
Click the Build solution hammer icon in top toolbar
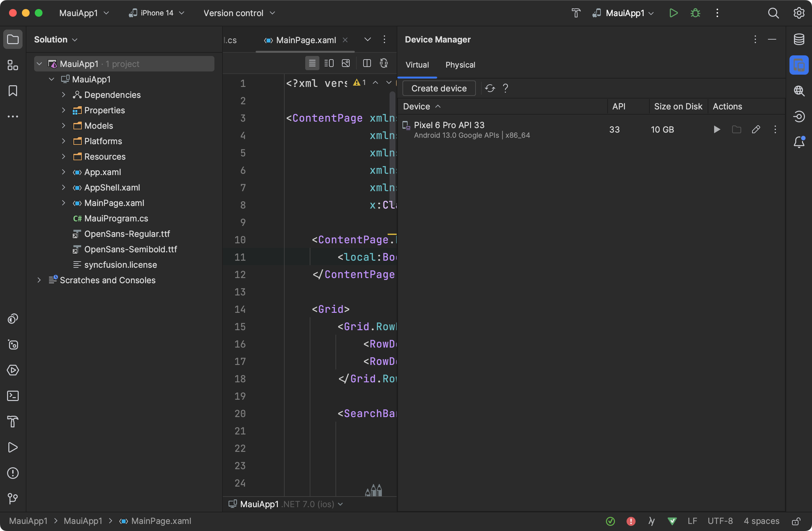[576, 13]
